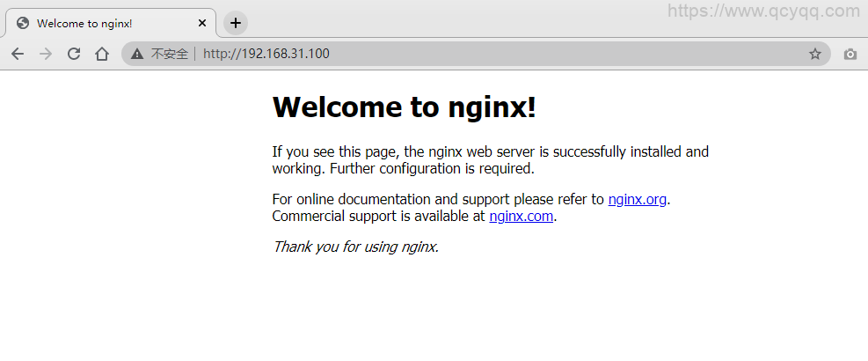Click the globe favicon on the tab
This screenshot has width=868, height=361.
(x=23, y=23)
